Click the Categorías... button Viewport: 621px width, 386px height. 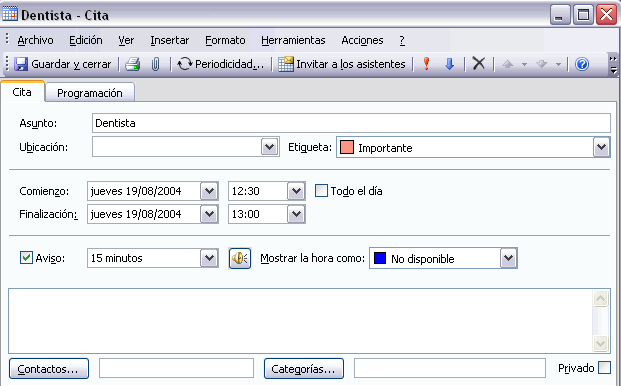click(304, 369)
